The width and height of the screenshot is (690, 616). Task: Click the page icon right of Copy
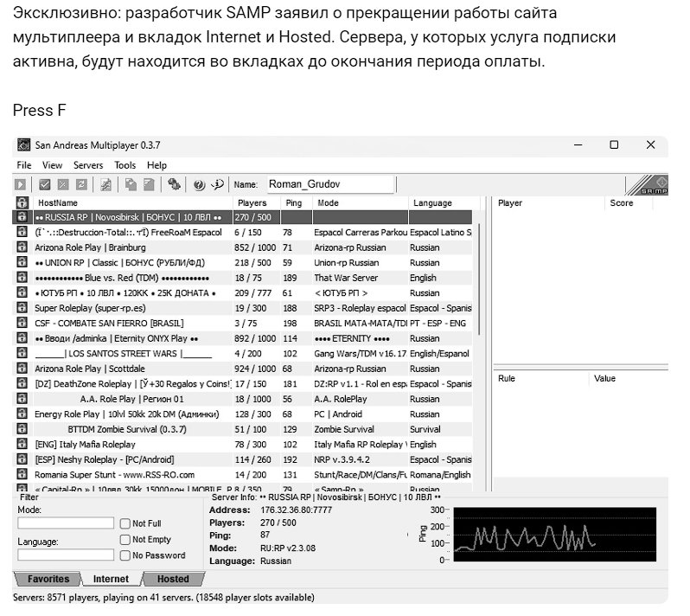[149, 185]
